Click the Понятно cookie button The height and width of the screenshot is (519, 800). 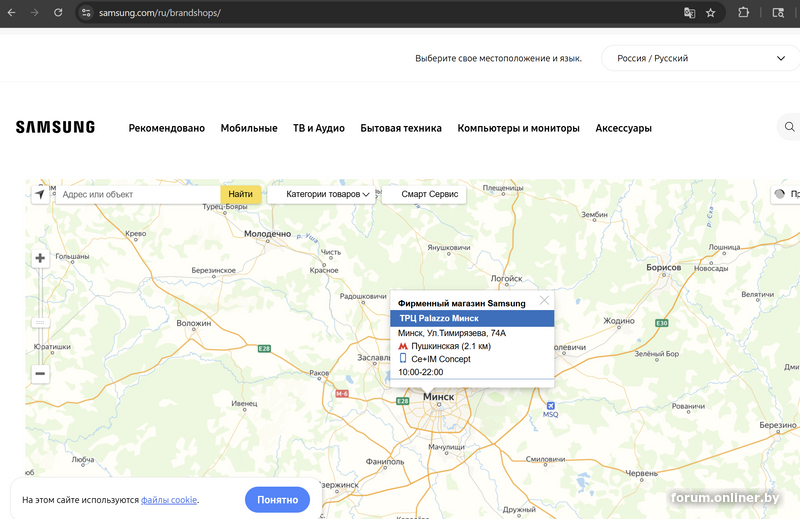point(277,500)
